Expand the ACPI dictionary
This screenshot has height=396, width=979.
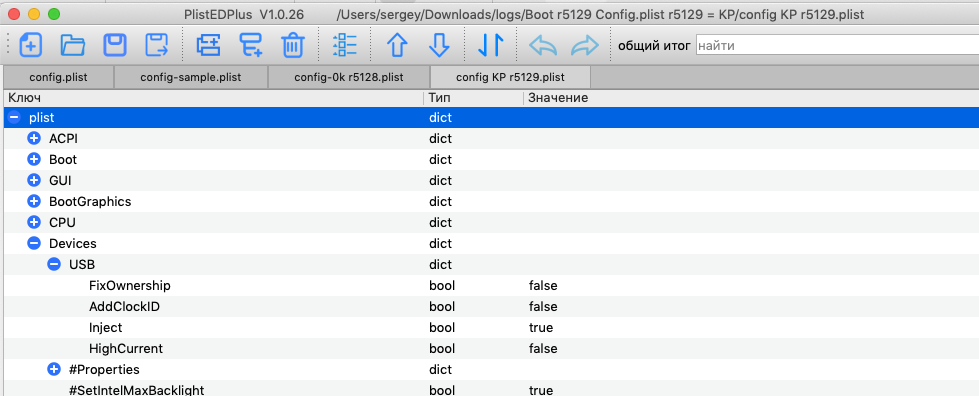pos(34,139)
